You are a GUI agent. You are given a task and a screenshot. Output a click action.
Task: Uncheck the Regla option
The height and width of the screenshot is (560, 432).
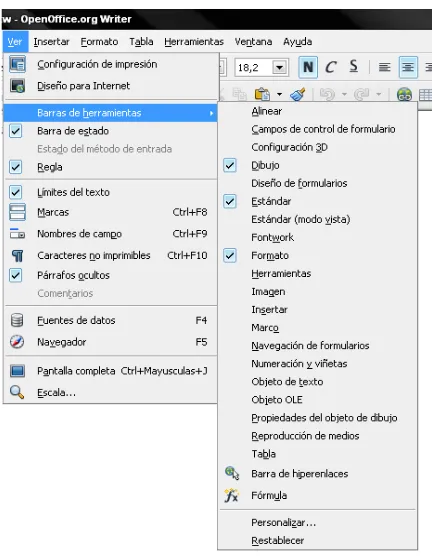15,167
